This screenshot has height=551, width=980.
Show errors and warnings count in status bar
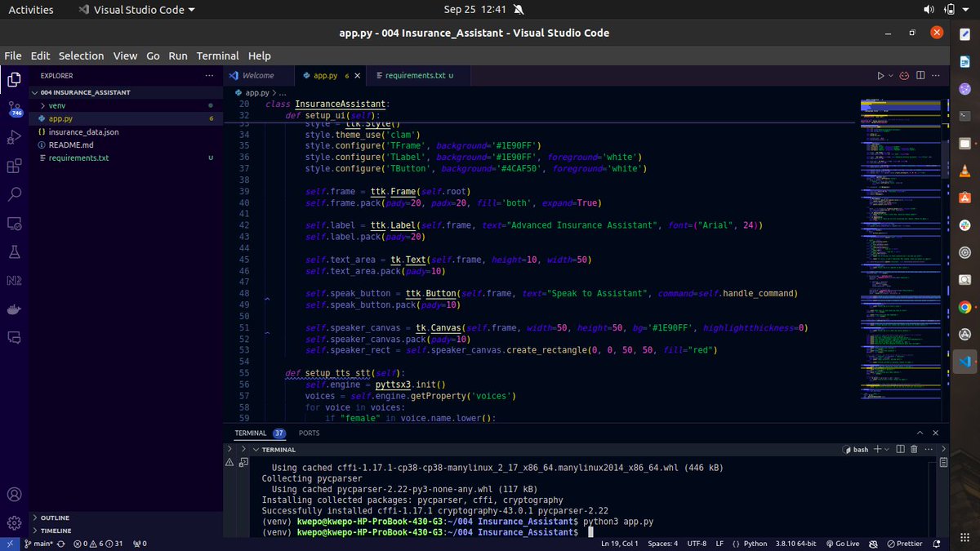[98, 544]
